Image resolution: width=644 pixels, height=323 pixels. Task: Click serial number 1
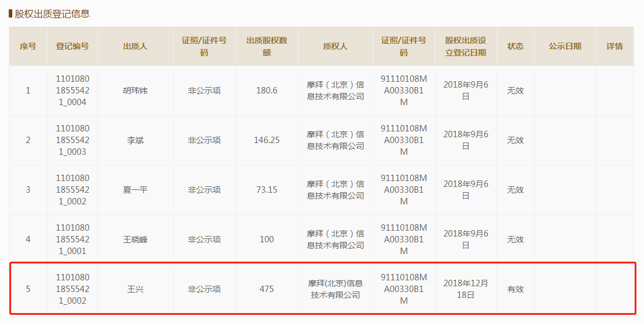point(28,91)
